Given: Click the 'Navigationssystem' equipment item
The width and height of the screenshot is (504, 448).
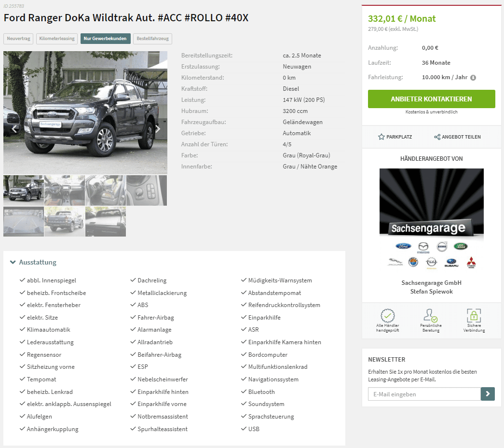Looking at the screenshot, I should click(x=273, y=379).
